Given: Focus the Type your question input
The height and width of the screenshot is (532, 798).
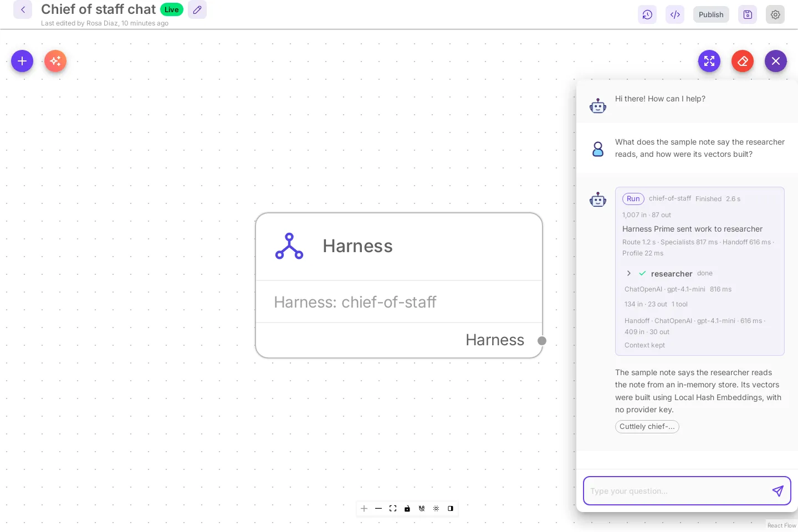Looking at the screenshot, I should [677, 491].
